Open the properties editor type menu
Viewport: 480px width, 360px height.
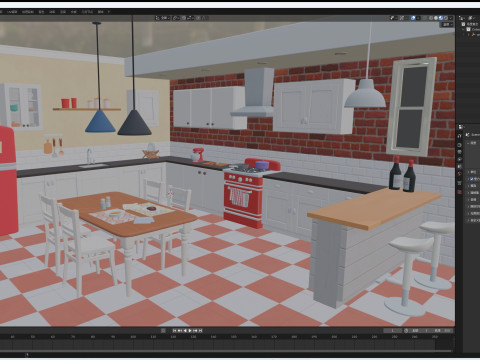click(x=461, y=127)
